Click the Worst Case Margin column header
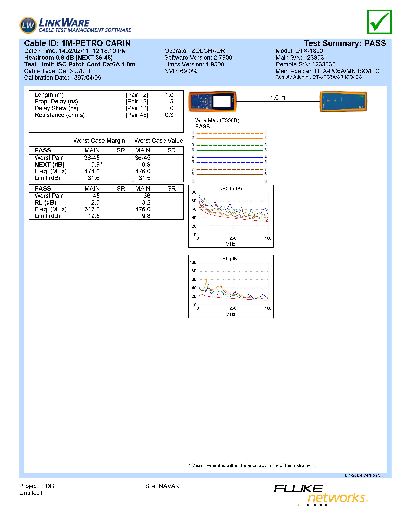The image size is (411, 532). point(99,141)
